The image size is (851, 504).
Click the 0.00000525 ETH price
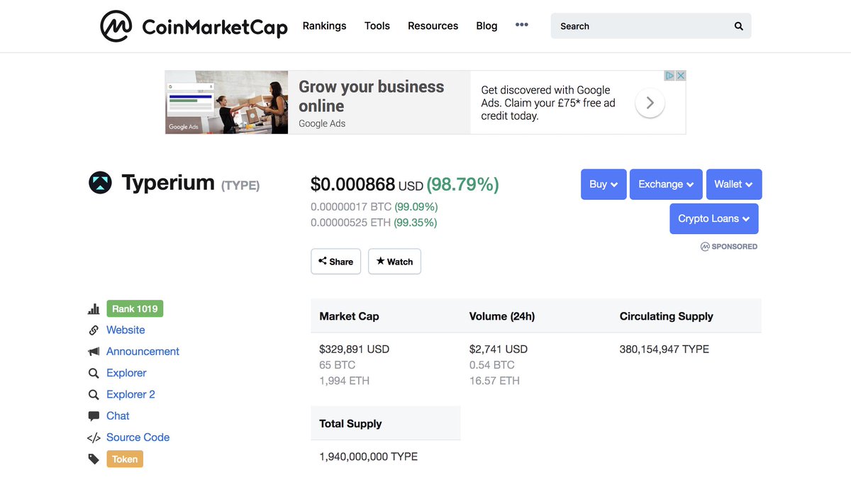[x=350, y=223]
